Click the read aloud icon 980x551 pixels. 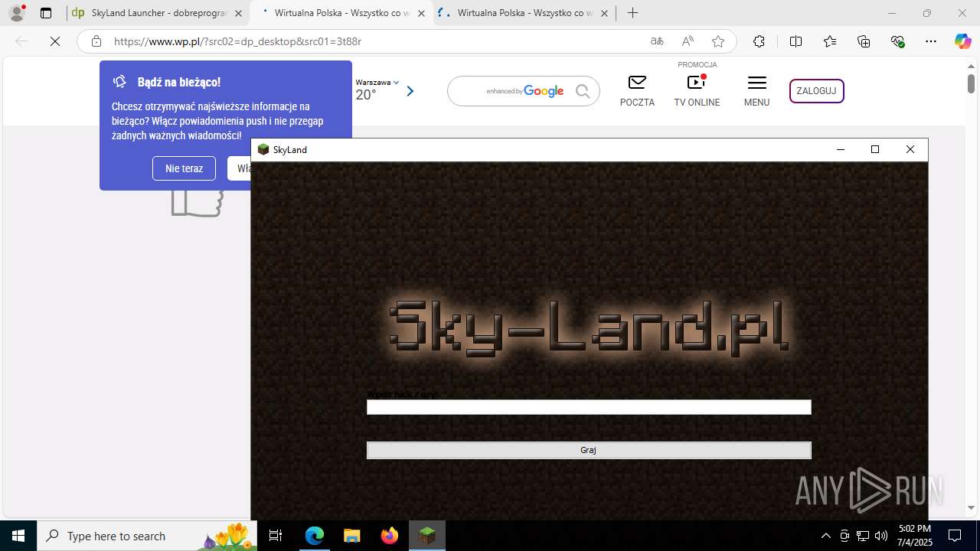pos(688,41)
